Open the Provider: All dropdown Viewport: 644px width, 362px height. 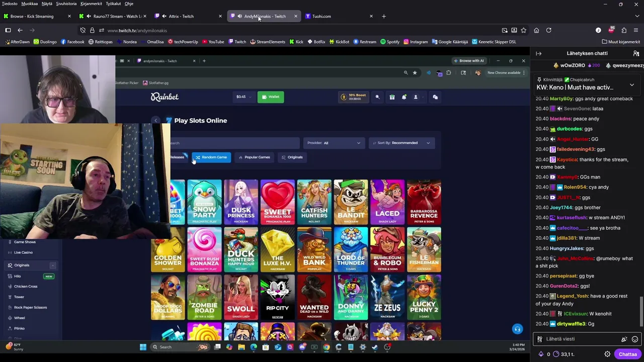pos(334,143)
